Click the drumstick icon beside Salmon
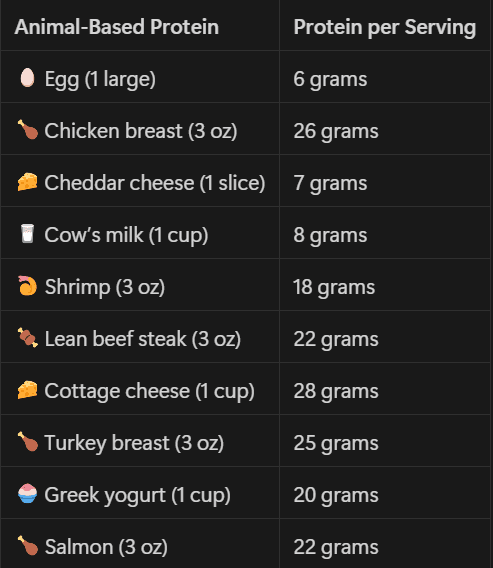This screenshot has height=568, width=493. 28,546
